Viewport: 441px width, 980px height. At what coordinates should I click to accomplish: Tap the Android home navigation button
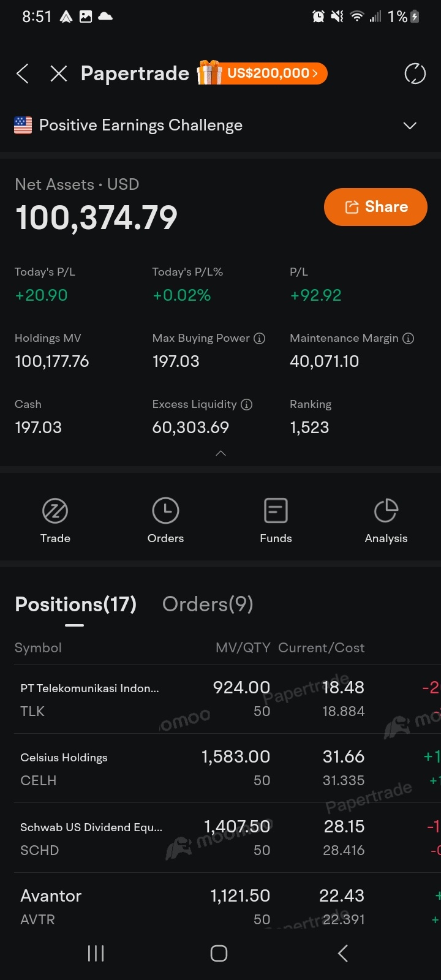(x=219, y=953)
